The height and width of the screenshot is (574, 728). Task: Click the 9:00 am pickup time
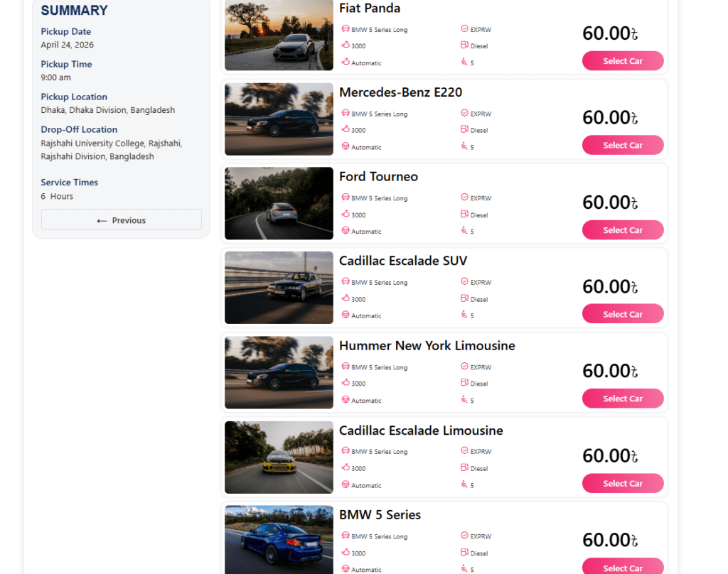coord(55,77)
